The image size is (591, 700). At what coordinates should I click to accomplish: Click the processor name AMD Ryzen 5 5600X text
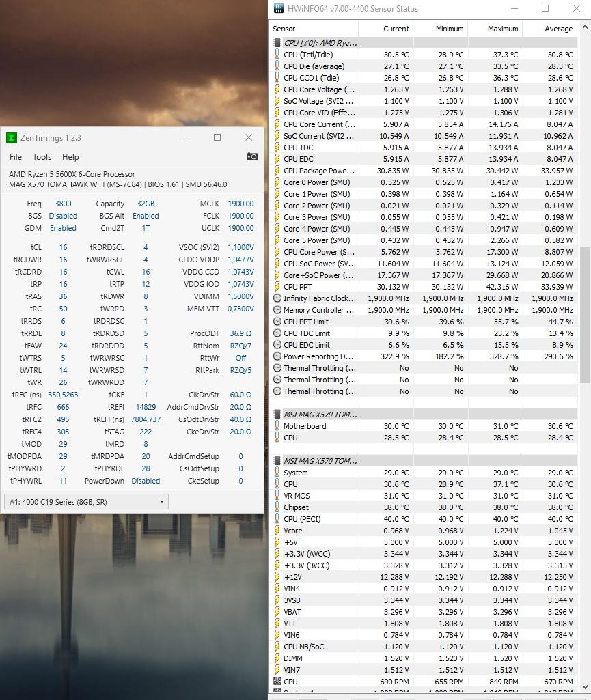(72, 174)
